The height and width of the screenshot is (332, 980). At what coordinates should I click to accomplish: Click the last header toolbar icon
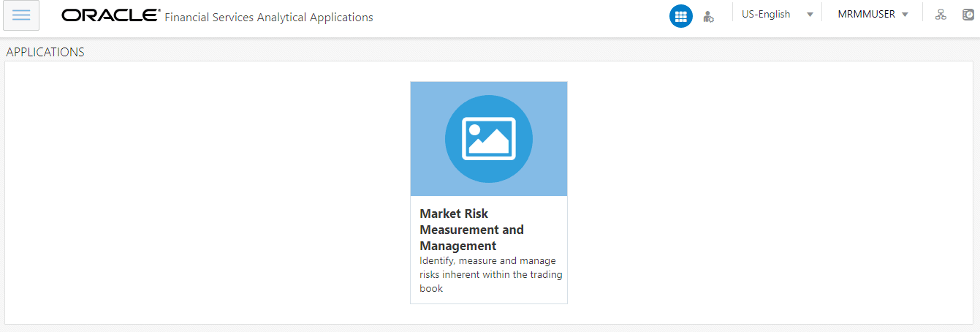pyautogui.click(x=968, y=15)
